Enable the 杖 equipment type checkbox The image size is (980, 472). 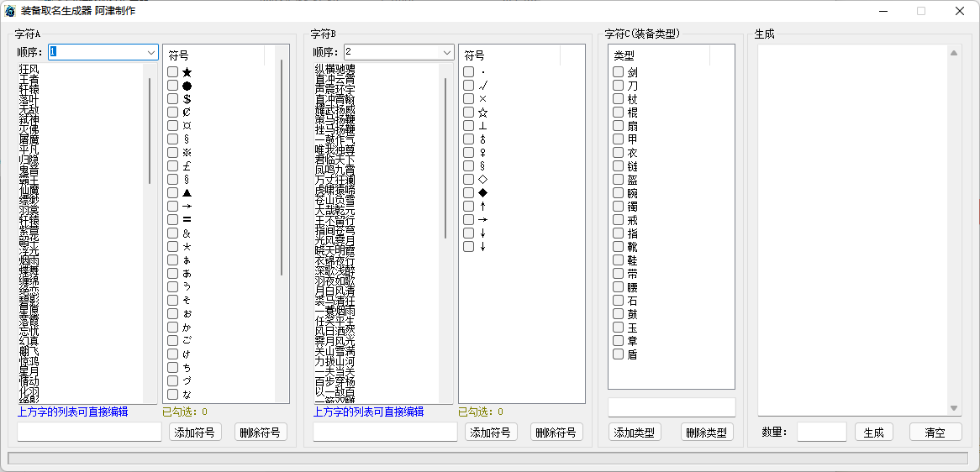[618, 98]
